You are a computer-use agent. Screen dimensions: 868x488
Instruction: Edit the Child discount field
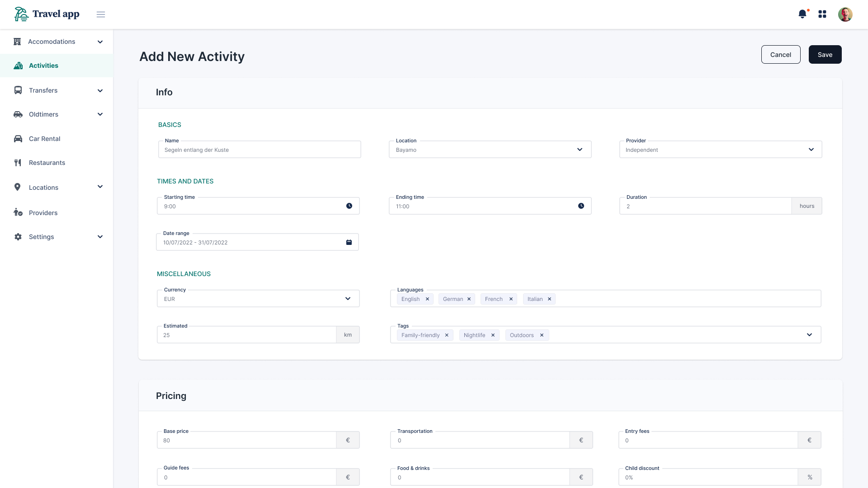coord(708,477)
